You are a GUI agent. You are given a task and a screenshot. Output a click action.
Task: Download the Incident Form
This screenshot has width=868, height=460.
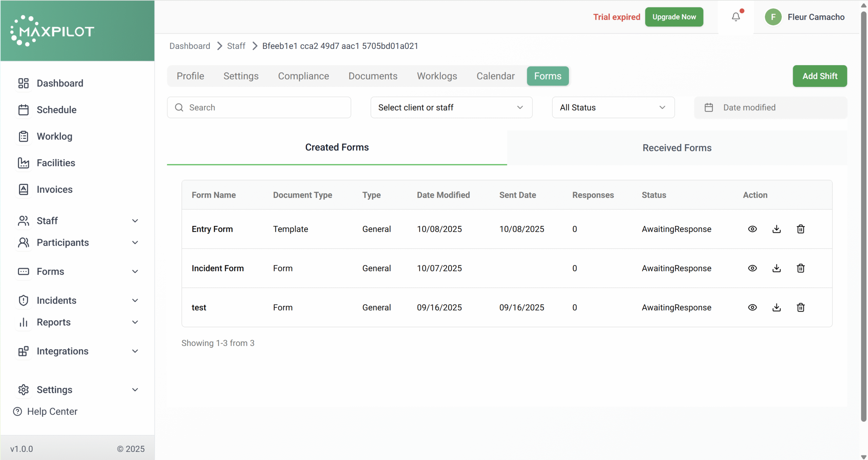[776, 268]
